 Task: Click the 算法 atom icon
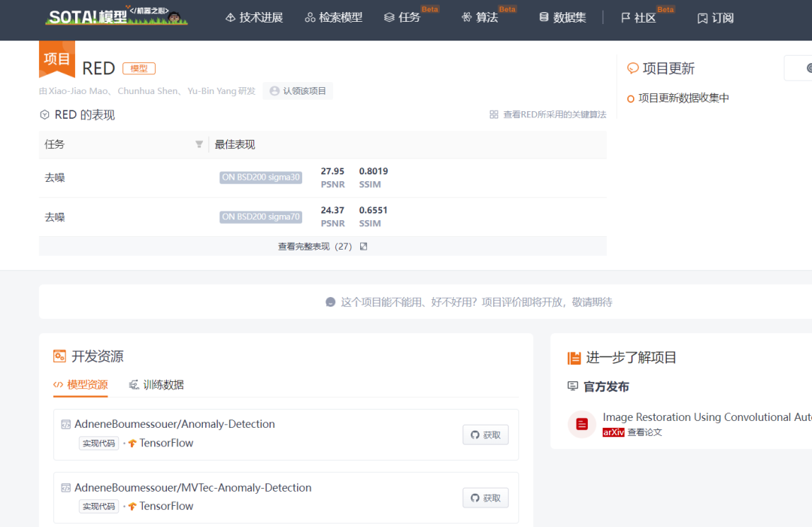click(x=467, y=17)
